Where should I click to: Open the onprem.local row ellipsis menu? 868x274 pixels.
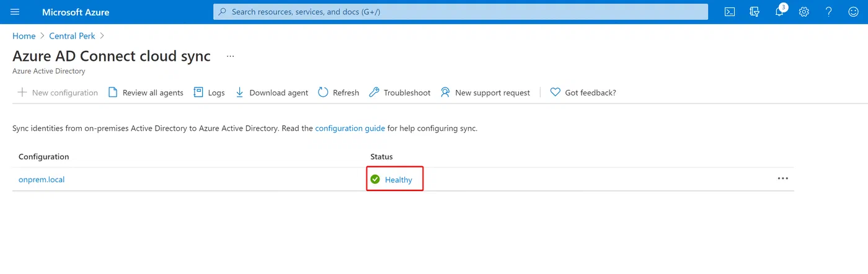783,179
